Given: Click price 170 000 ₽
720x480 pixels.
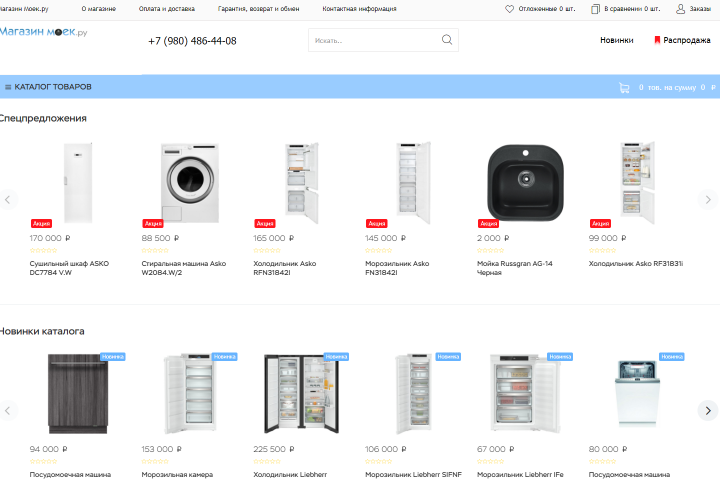Looking at the screenshot, I should pyautogui.click(x=50, y=238).
